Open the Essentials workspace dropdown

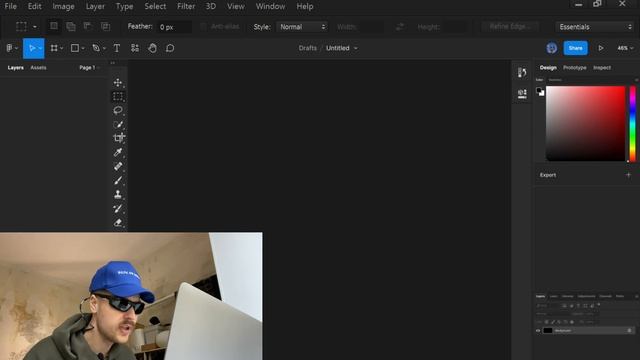(x=596, y=27)
